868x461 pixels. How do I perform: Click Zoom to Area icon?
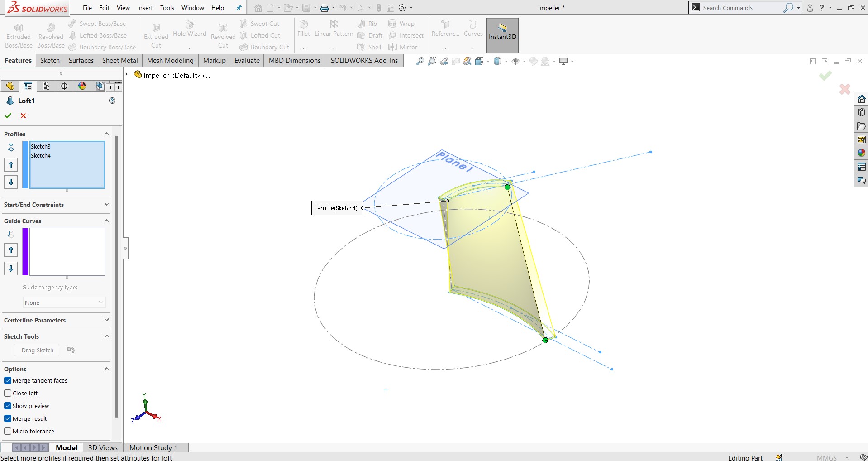(432, 61)
